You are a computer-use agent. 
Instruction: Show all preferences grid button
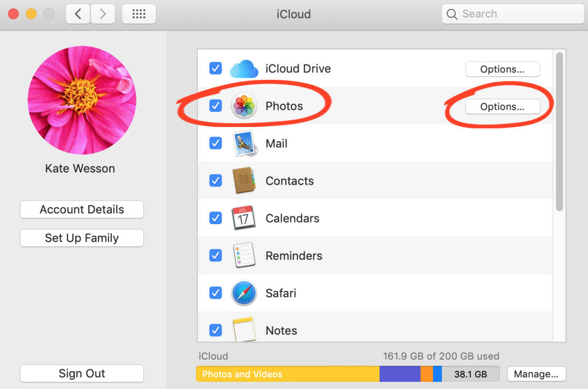(139, 14)
